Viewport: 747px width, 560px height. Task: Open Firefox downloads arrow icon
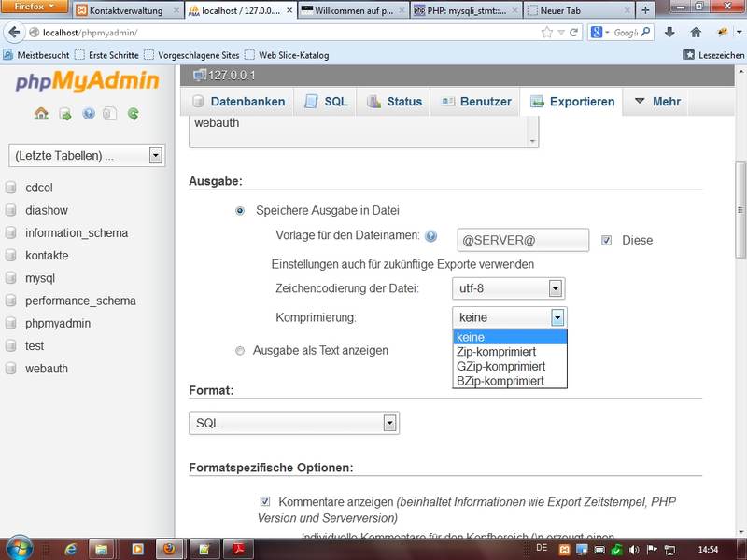[669, 33]
